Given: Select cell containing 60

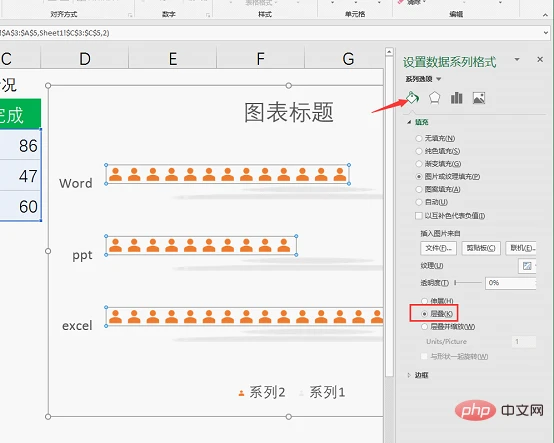Looking at the screenshot, I should pos(20,206).
